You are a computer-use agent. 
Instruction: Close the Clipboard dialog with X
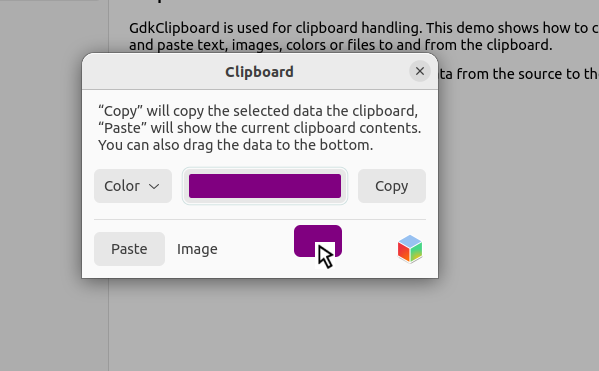coord(420,71)
